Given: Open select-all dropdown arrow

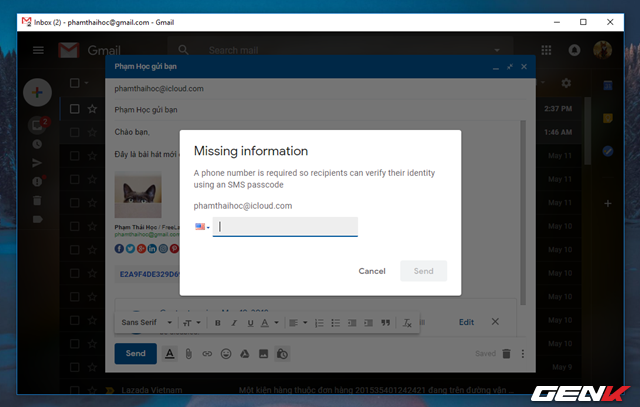Looking at the screenshot, I should [x=86, y=83].
